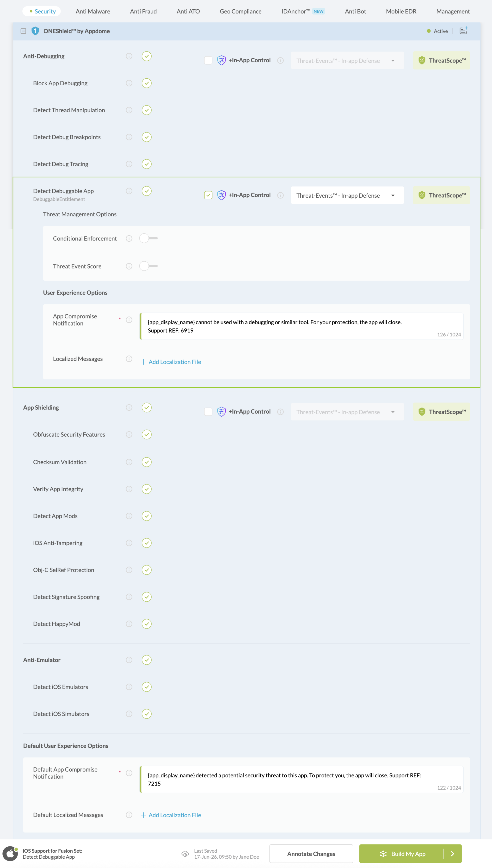
Task: Select the Security tab
Action: (42, 12)
